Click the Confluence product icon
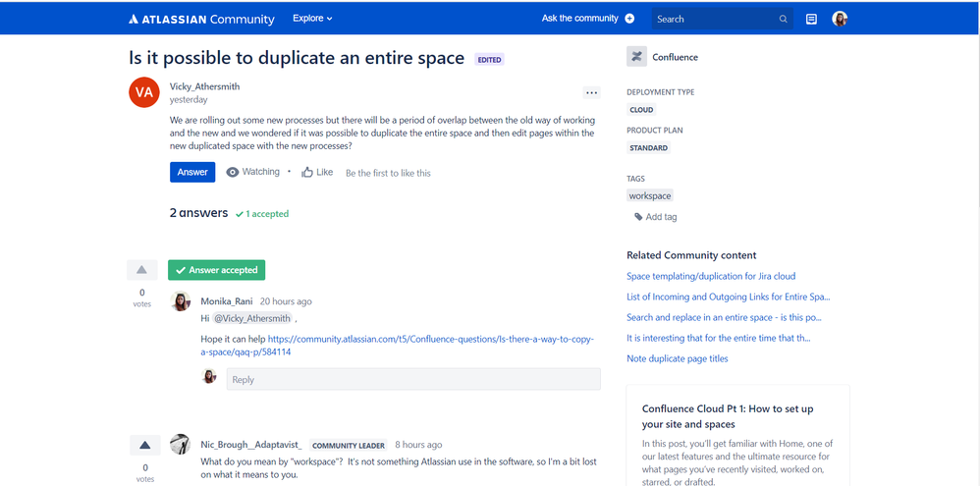980x486 pixels. [x=637, y=57]
